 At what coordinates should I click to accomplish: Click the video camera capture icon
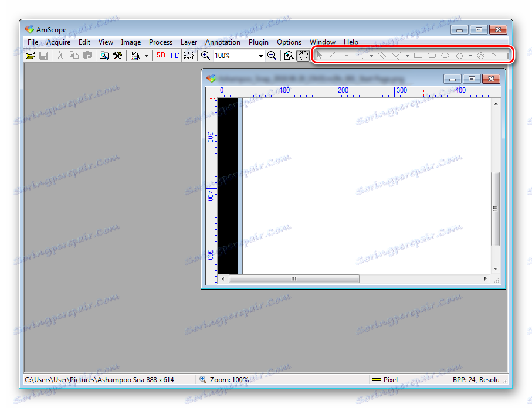point(135,56)
